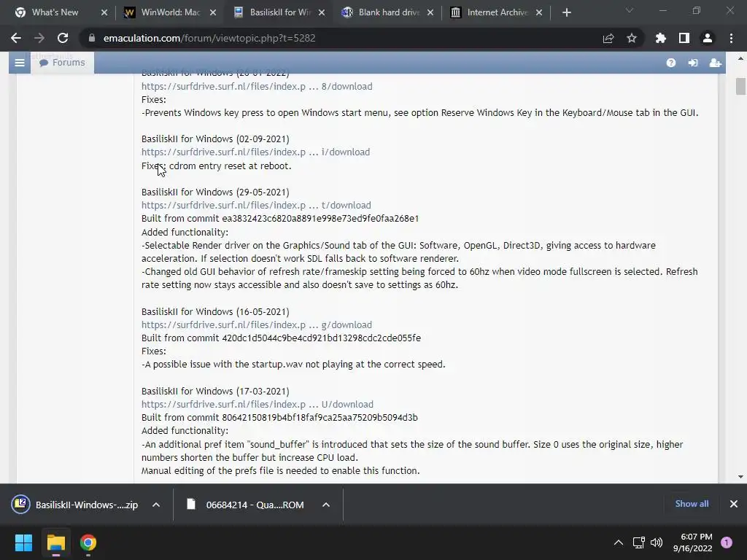Show hidden system tray icons
This screenshot has width=747, height=560.
click(619, 542)
